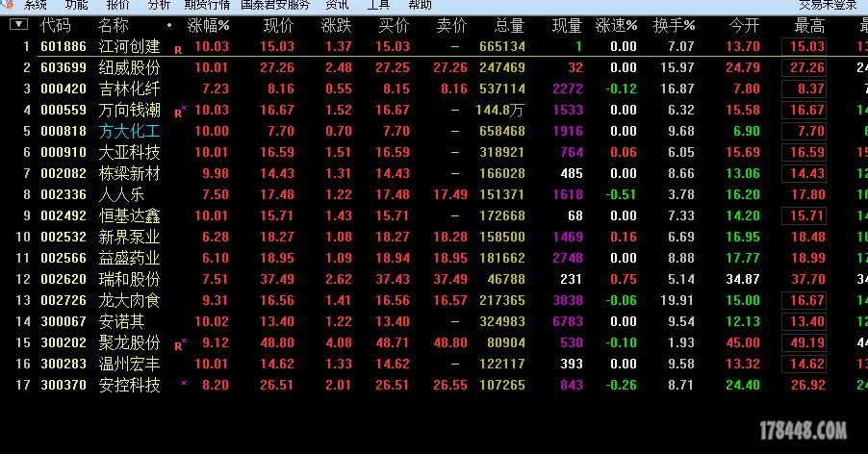Select stock 万向钱潮

pyautogui.click(x=130, y=110)
